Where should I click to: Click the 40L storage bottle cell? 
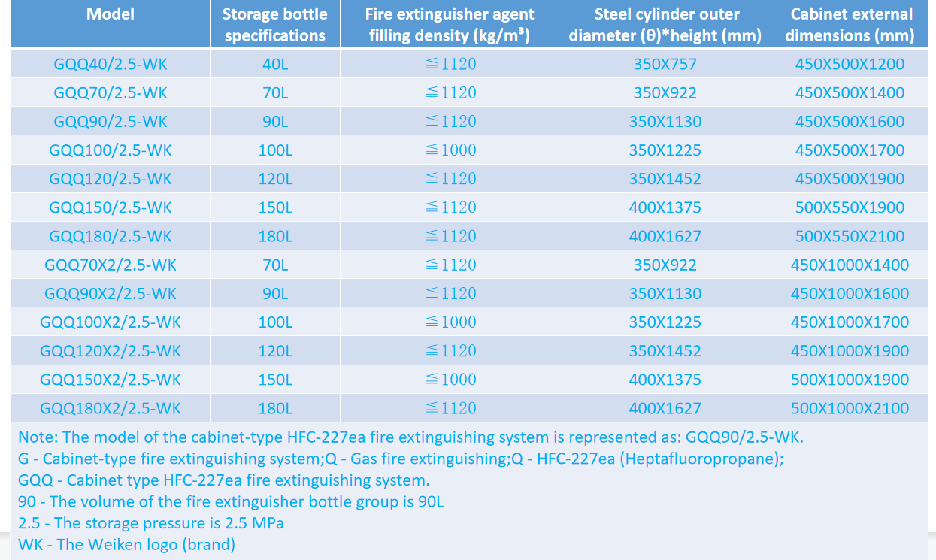[x=274, y=65]
